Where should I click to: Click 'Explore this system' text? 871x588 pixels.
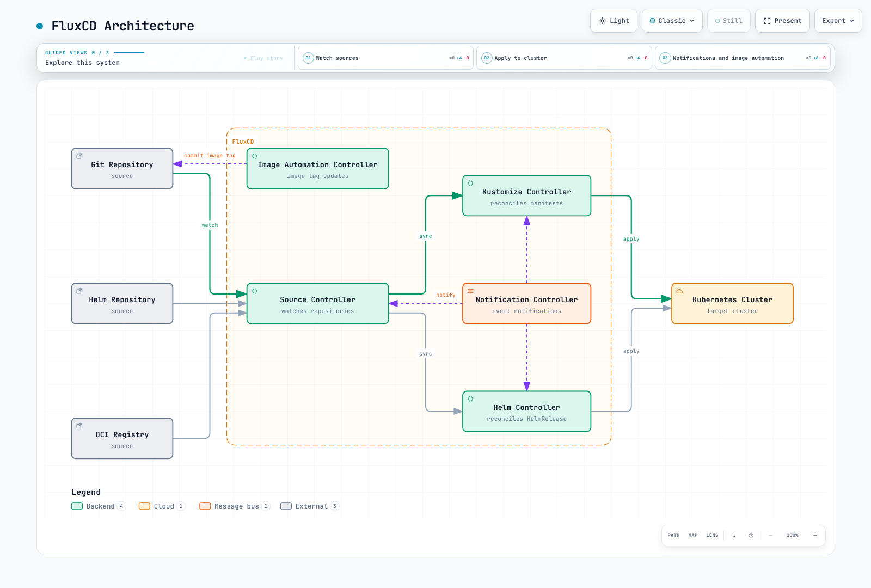[82, 63]
